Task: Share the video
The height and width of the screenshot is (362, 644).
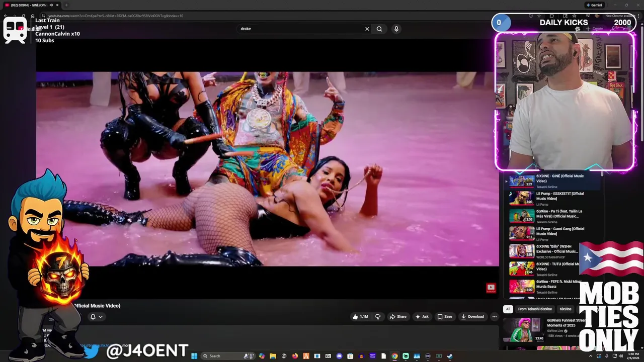Action: point(398,317)
